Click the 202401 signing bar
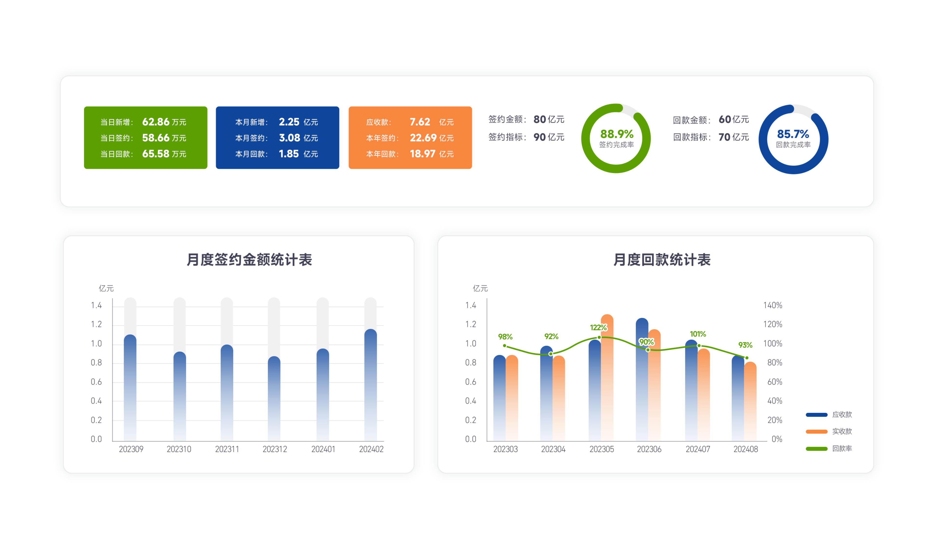 point(323,395)
